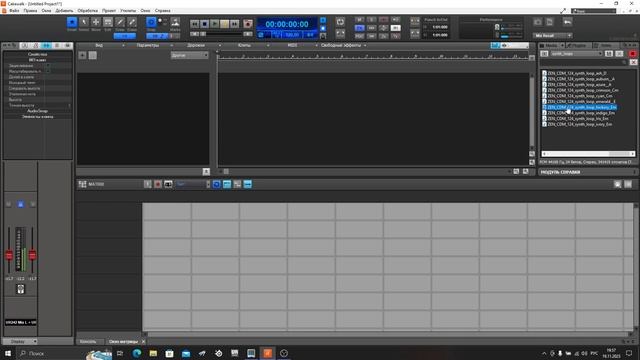Switch to the Media browser tab

552,45
